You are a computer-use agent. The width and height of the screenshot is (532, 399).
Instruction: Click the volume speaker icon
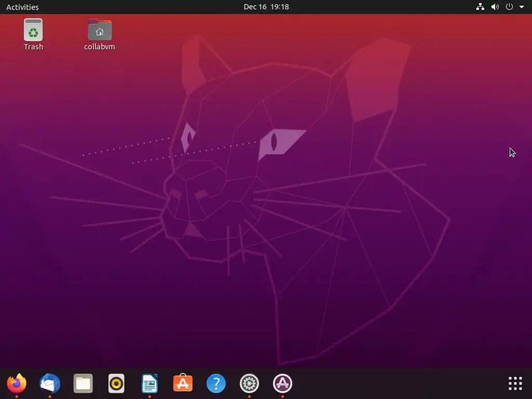tap(495, 7)
